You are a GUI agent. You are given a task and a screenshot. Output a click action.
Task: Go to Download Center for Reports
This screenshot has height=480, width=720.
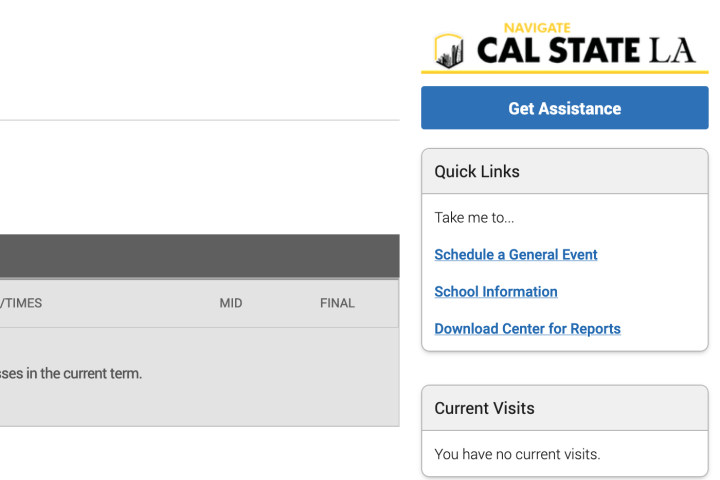tap(527, 329)
